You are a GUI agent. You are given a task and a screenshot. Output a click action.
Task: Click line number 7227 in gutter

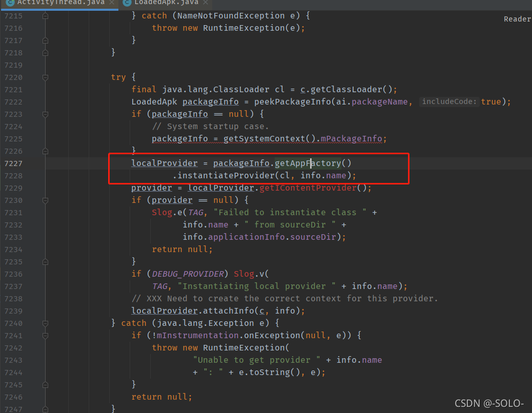tap(13, 163)
